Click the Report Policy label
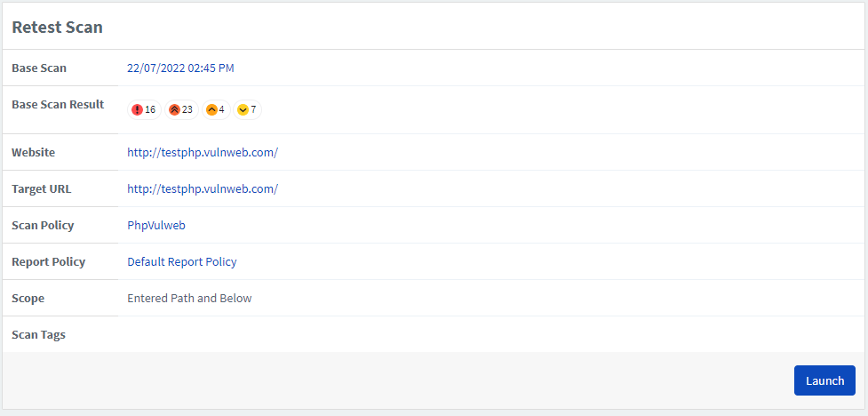The image size is (868, 416). (x=48, y=261)
